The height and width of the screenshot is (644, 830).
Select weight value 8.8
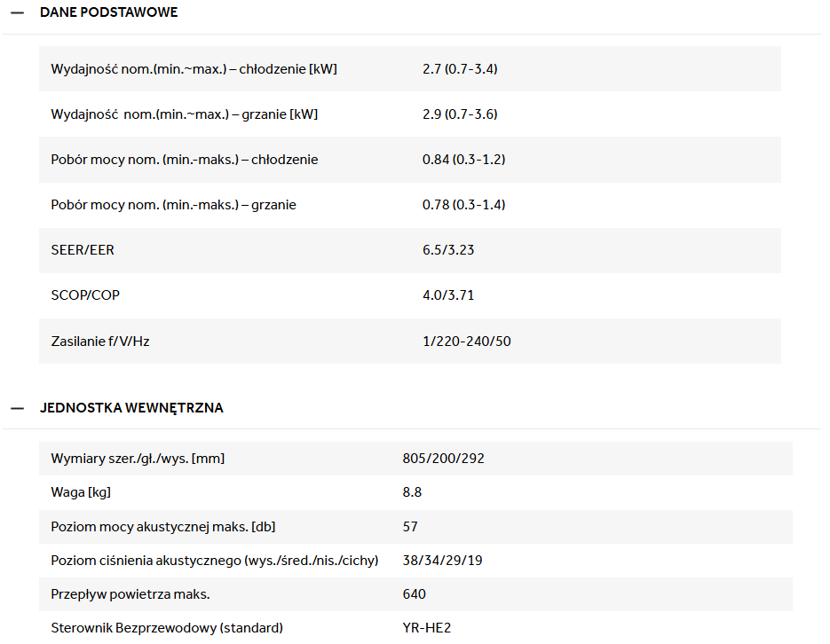pos(412,492)
